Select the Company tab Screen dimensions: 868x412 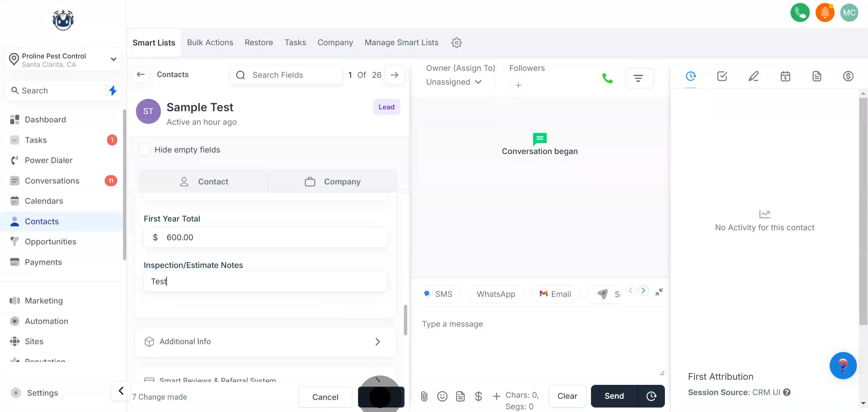point(332,182)
